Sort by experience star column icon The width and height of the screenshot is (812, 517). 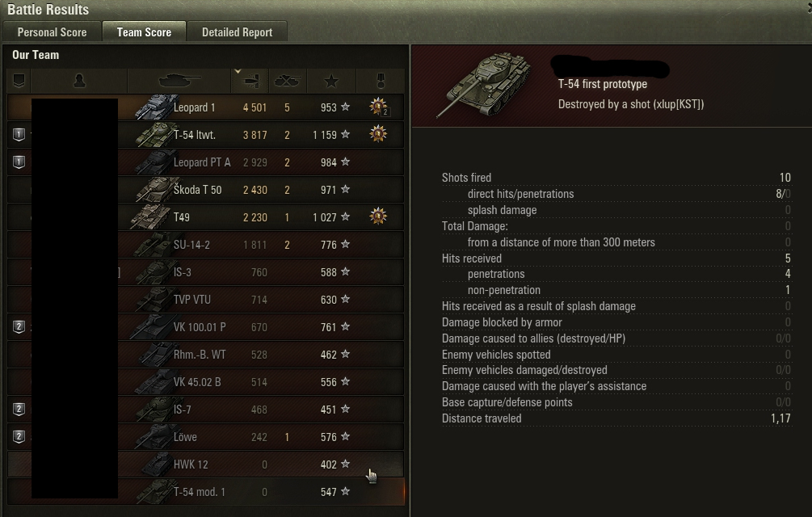[331, 81]
